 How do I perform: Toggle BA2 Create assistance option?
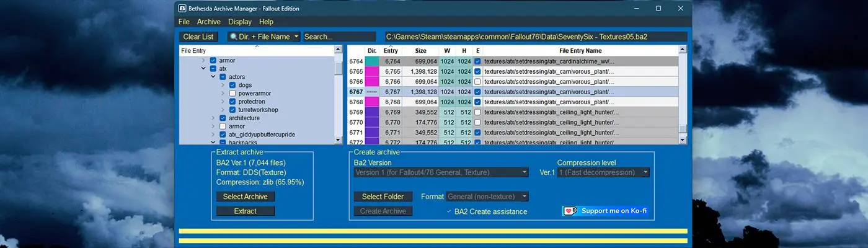pyautogui.click(x=487, y=211)
